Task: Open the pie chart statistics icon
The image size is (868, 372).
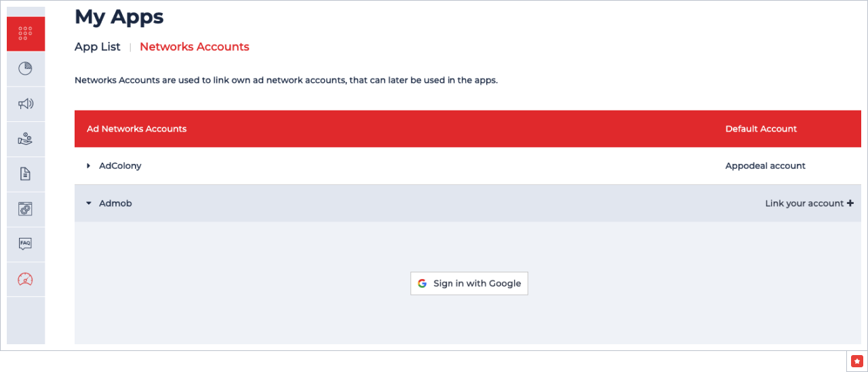Action: pyautogui.click(x=26, y=68)
